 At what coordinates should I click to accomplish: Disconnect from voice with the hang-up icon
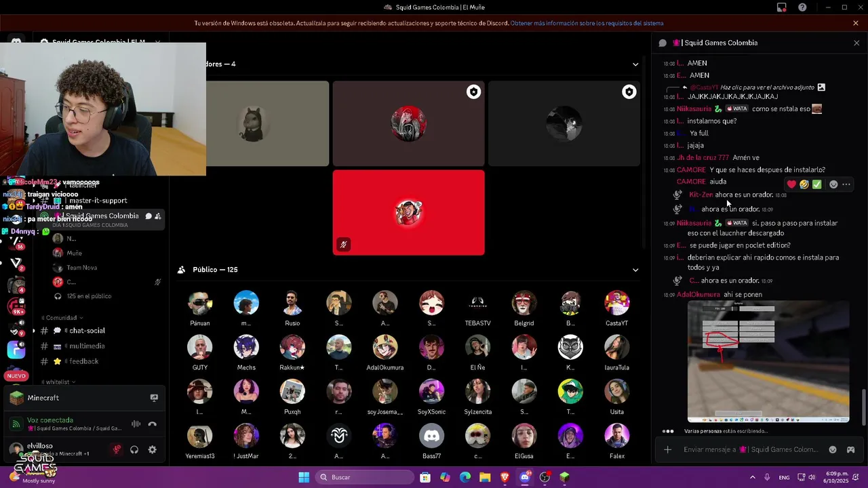coord(153,424)
